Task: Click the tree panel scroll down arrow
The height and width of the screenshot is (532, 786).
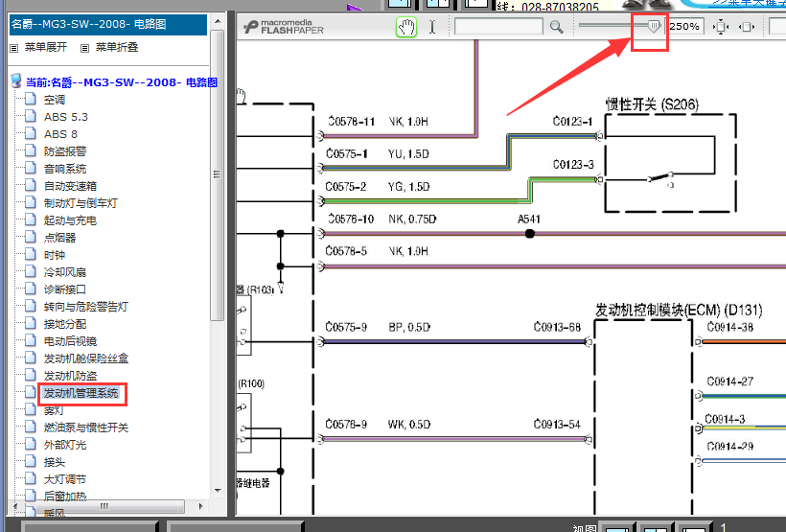Action: point(218,491)
